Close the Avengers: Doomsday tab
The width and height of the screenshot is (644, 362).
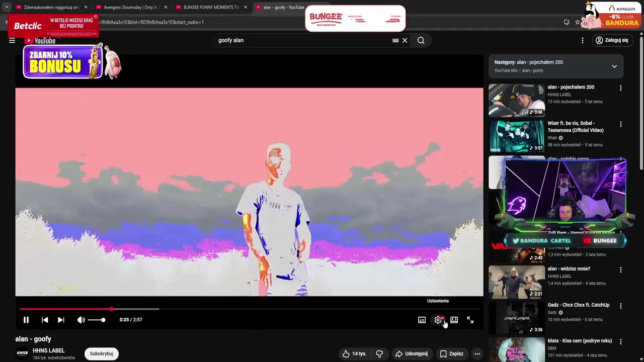[166, 7]
